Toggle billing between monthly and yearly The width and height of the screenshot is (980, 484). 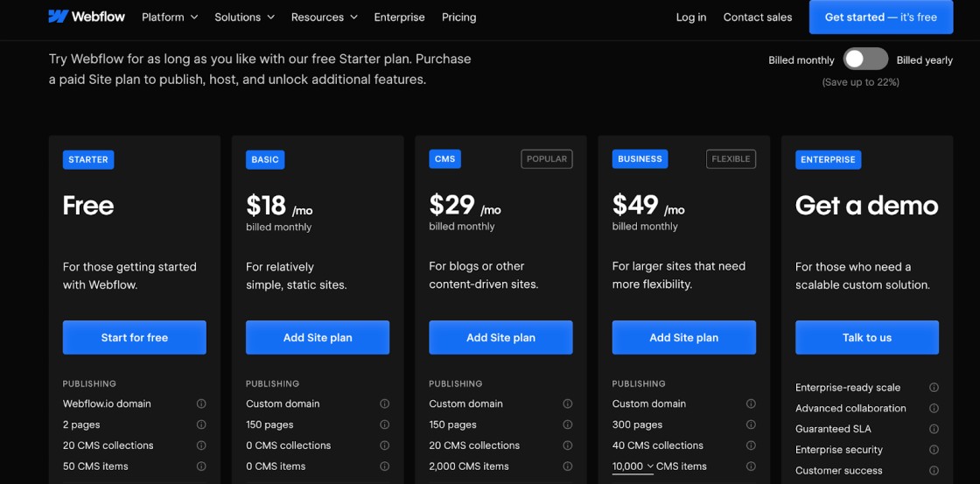[865, 60]
